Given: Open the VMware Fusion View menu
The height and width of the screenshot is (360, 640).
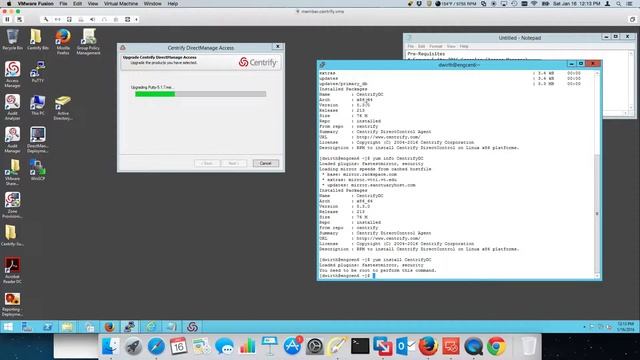Looking at the screenshot, I should tap(93, 4).
